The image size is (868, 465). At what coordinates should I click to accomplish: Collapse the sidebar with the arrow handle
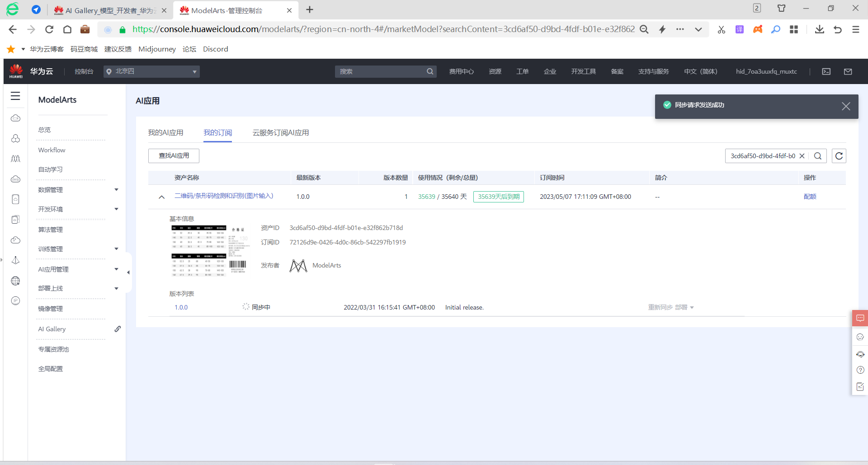128,272
